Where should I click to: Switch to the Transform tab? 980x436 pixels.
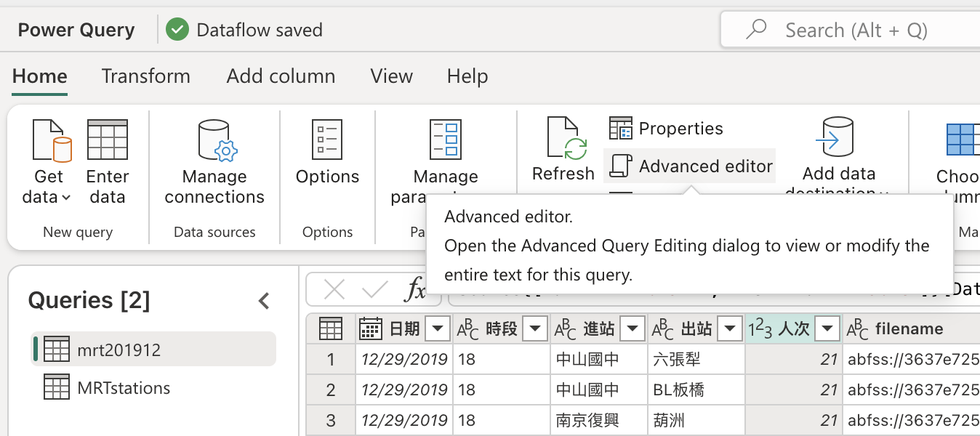pos(146,76)
